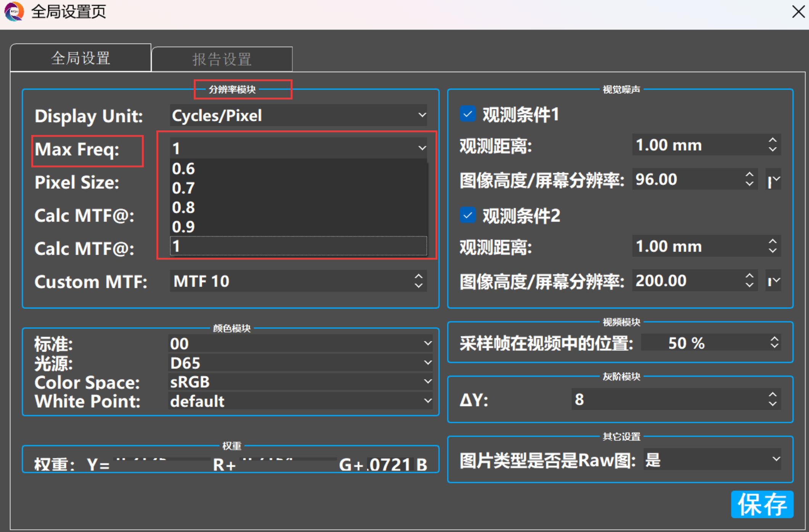
Task: Toggle the 观测条件2 checkbox
Action: tap(468, 215)
